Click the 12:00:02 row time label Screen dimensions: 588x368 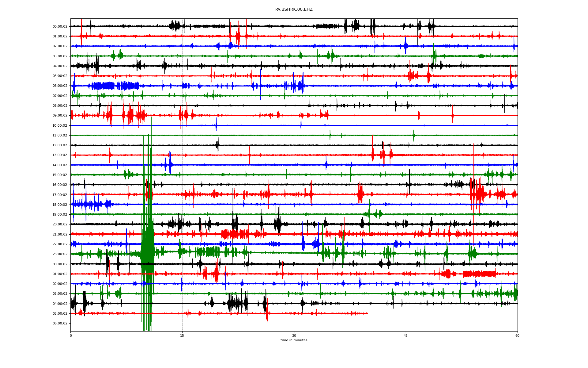[60, 145]
